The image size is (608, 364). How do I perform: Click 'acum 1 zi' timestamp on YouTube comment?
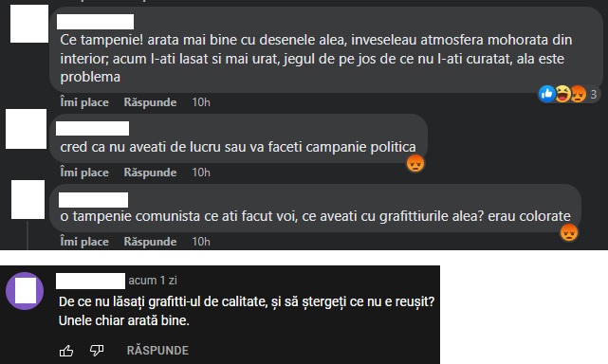point(153,281)
